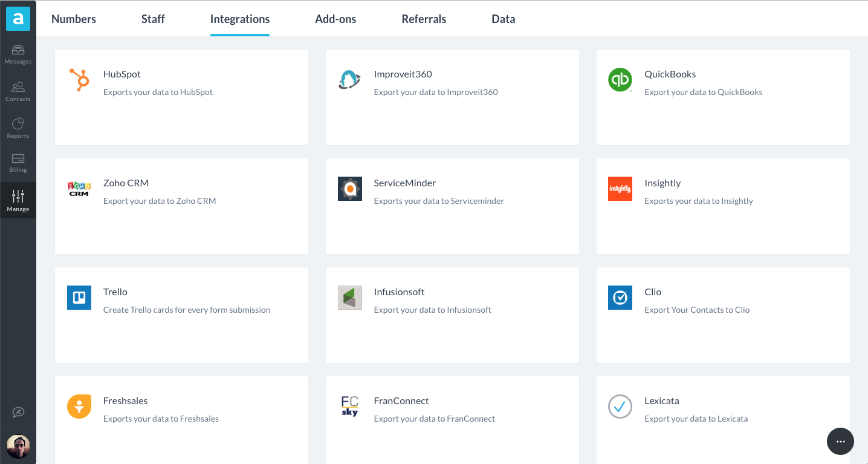The width and height of the screenshot is (868, 464).
Task: Click the Freshsales logo icon
Action: [x=79, y=407]
